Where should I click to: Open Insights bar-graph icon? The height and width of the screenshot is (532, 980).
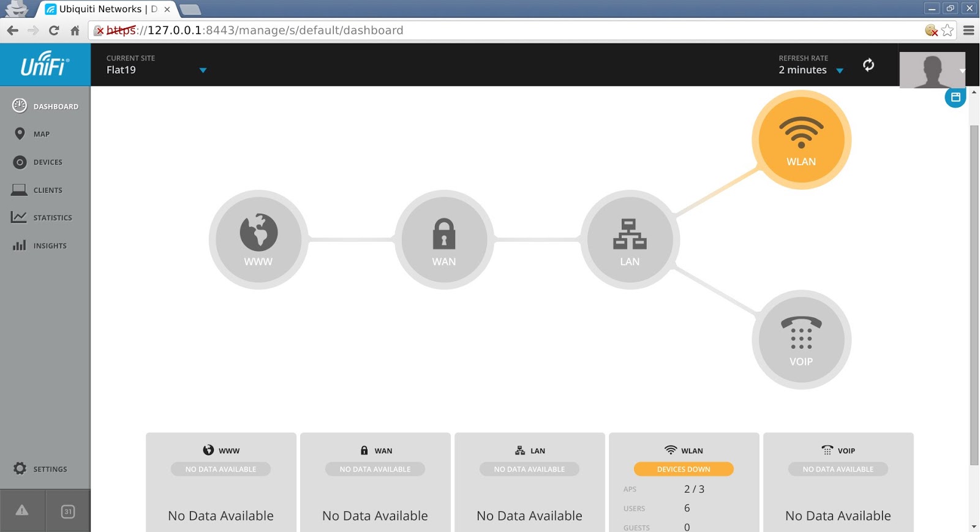tap(20, 245)
